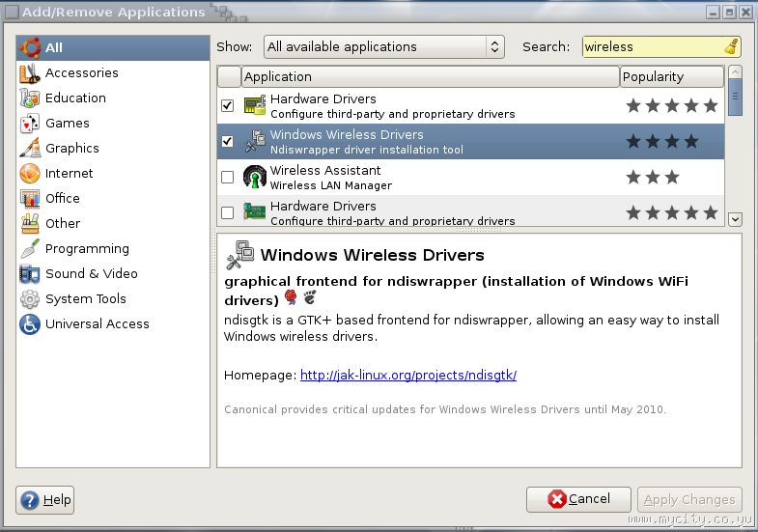758x532 pixels.
Task: Click the Games playing cards icon
Action: tap(30, 124)
